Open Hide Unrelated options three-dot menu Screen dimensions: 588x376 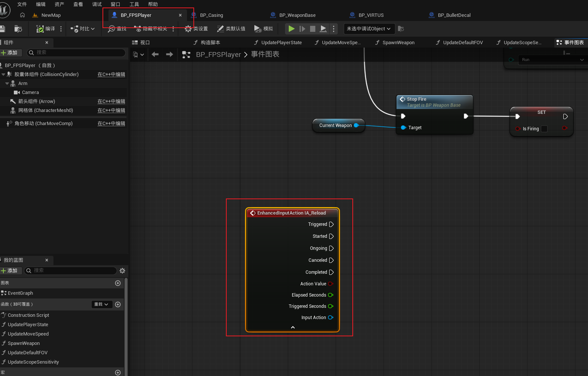(173, 29)
